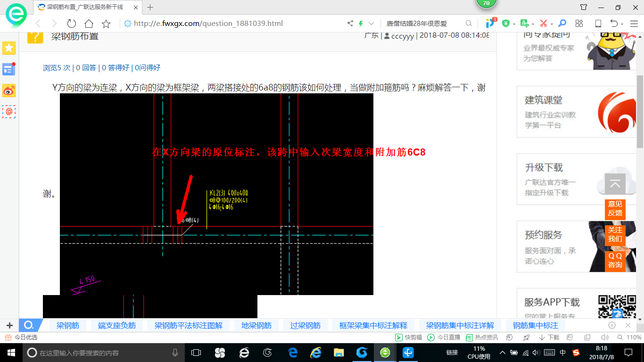Select the 梁钢筋布置 browser tab
644x362 pixels.
[x=88, y=7]
